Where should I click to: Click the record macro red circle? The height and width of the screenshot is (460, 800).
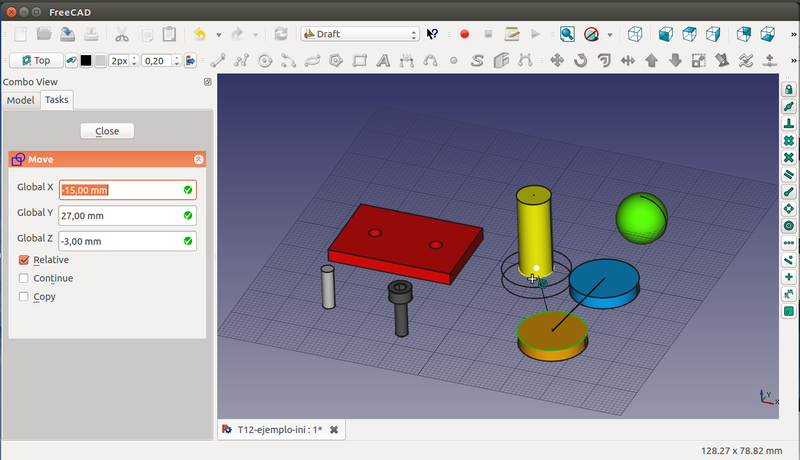coord(465,34)
